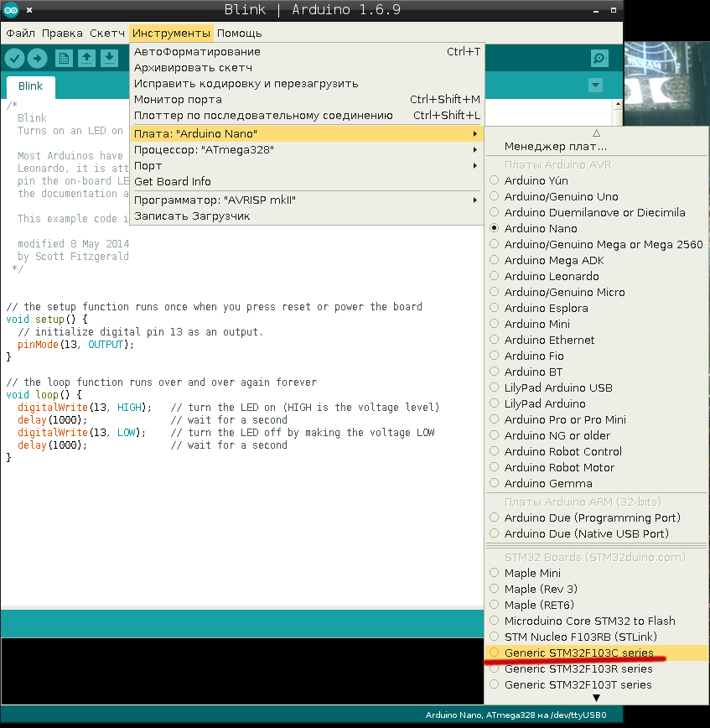Choose Исправить кодировку и перезагрузить
The image size is (710, 728).
[x=306, y=84]
